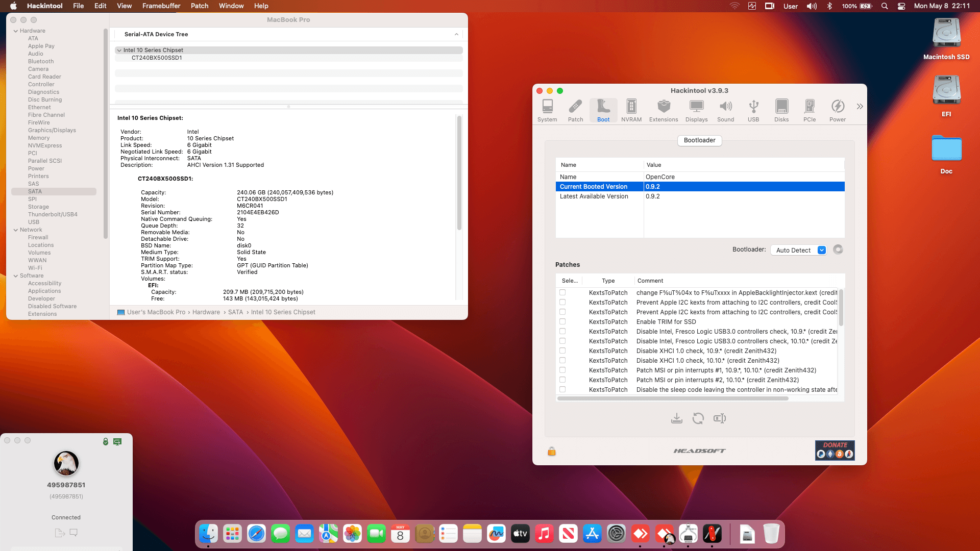The height and width of the screenshot is (551, 980).
Task: Select CT240BX500SSD1 in device tree
Action: 157,58
